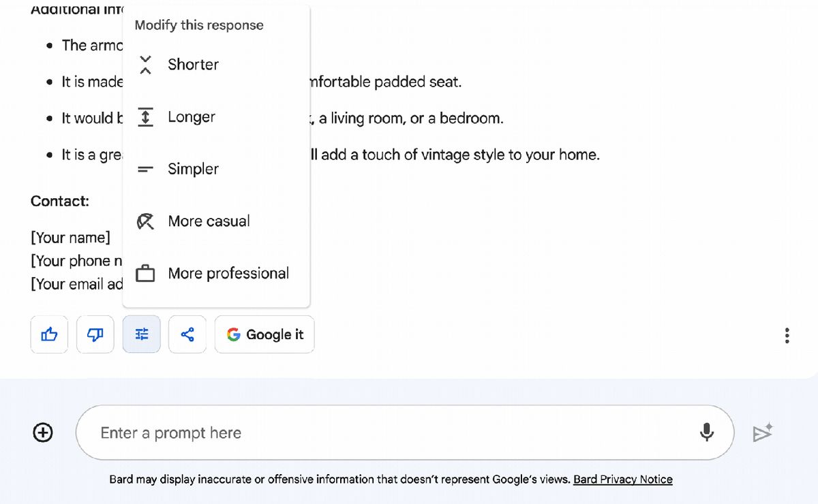Choose More casual tone

[216, 221]
